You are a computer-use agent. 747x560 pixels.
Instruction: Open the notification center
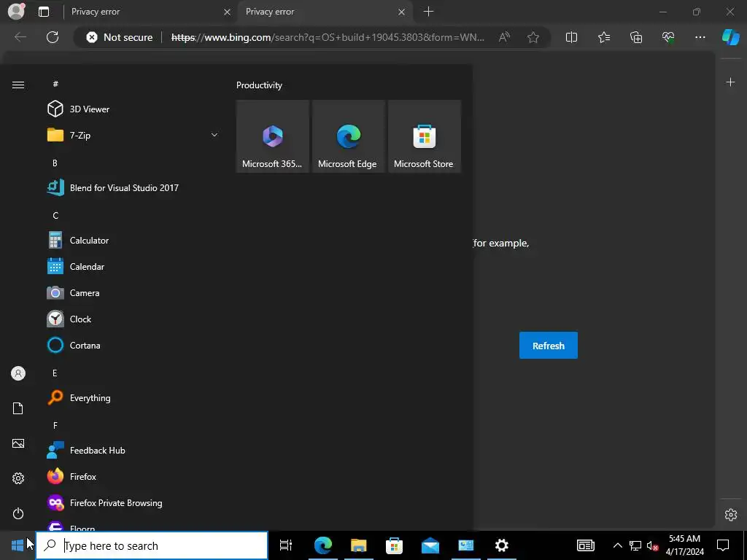pyautogui.click(x=723, y=545)
